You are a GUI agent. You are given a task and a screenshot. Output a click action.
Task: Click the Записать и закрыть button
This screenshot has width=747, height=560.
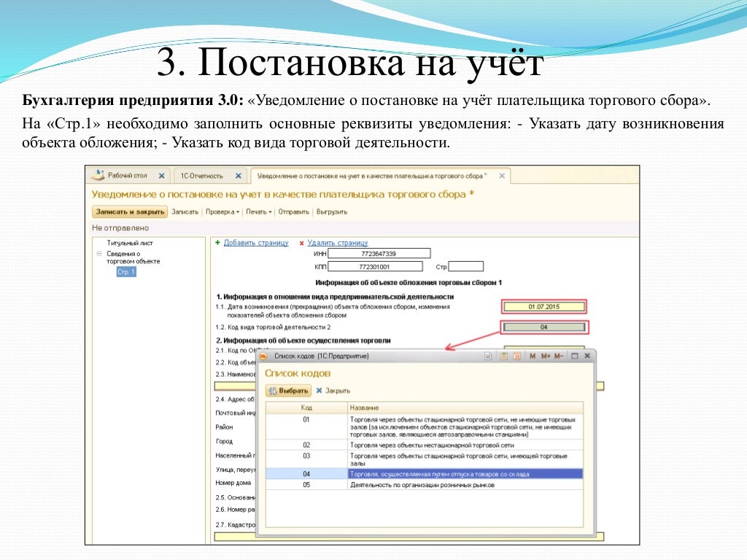click(x=130, y=211)
